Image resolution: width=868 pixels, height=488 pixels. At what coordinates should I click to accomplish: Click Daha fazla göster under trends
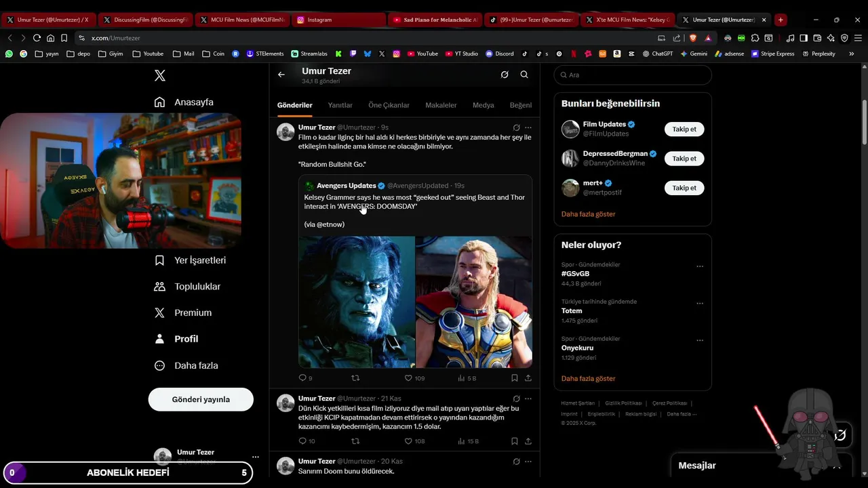pyautogui.click(x=589, y=379)
